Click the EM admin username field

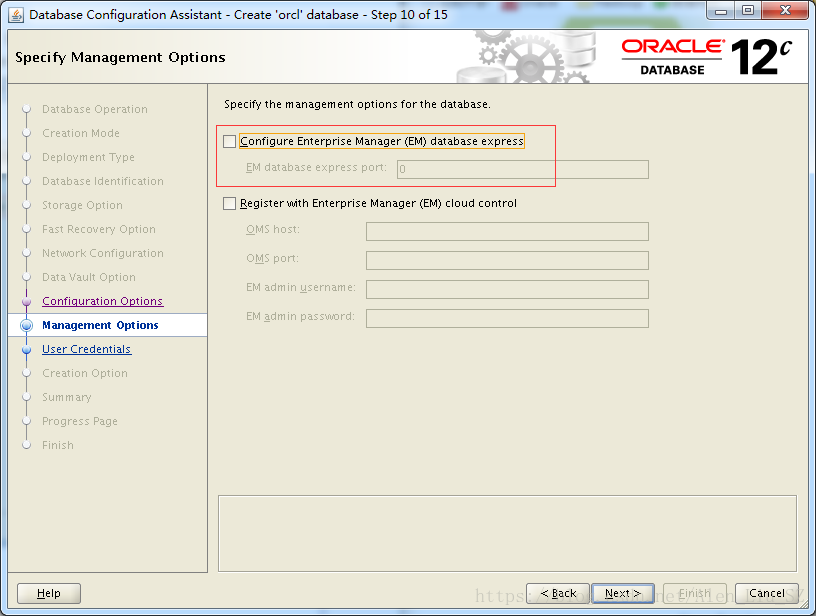coord(507,290)
